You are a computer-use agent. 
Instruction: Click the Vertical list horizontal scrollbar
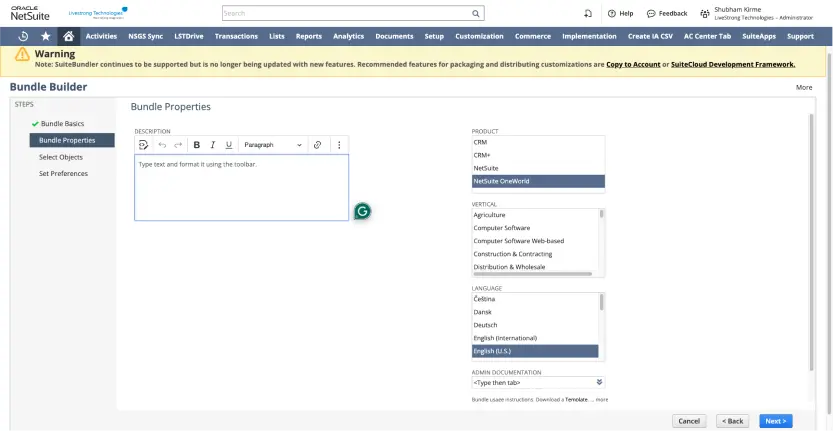(x=532, y=274)
